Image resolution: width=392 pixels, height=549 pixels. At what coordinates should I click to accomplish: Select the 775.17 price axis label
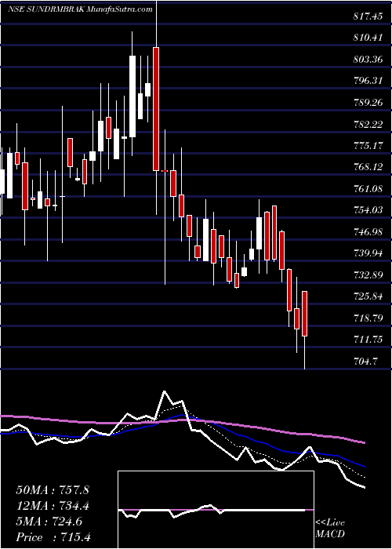(368, 146)
